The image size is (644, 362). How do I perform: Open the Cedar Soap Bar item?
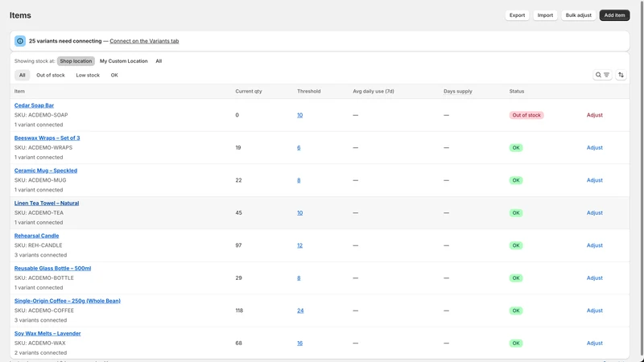coord(34,105)
